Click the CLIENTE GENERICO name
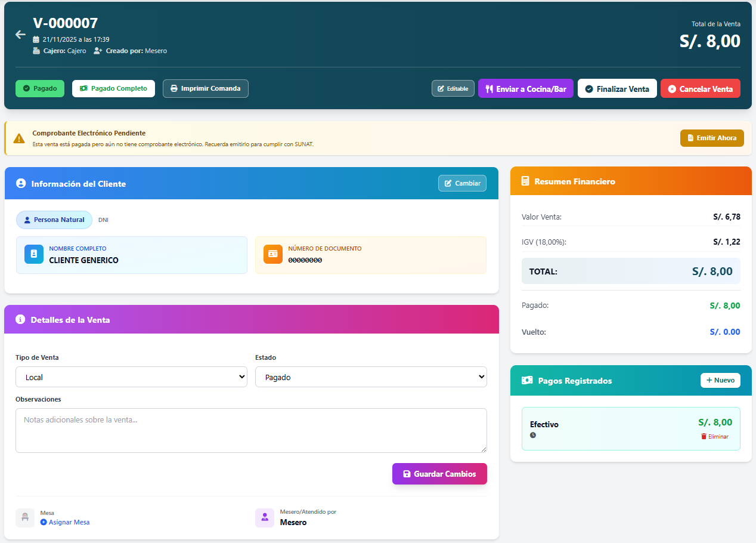Viewport: 756px width, 543px height. [83, 260]
